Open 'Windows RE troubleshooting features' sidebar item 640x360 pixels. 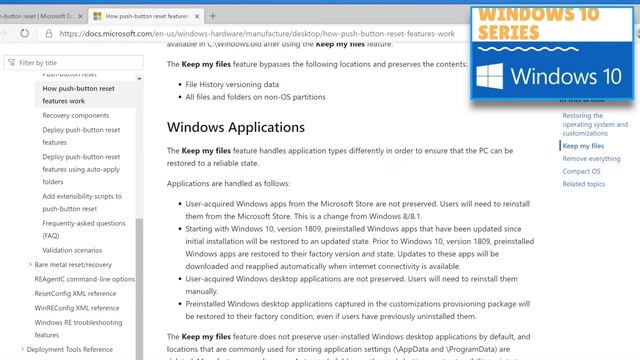point(78,329)
